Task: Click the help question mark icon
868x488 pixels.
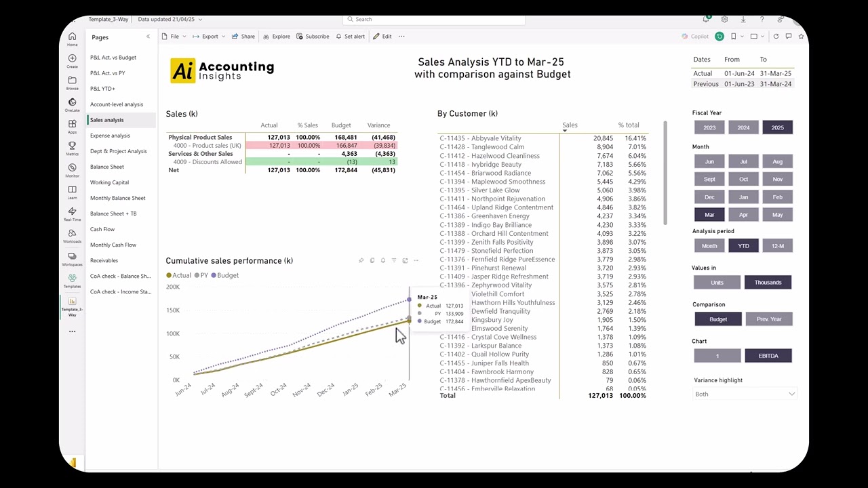Action: [x=762, y=19]
